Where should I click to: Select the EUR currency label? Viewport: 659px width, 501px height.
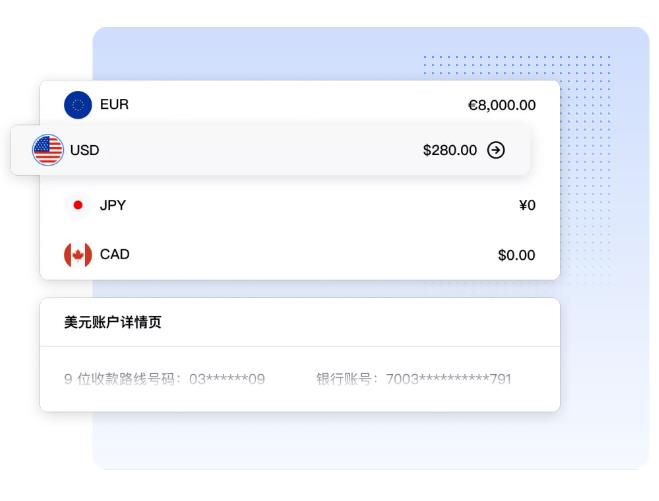click(114, 105)
